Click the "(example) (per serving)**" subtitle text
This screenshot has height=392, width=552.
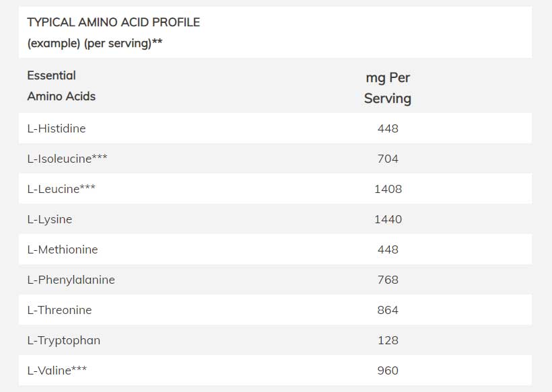(94, 44)
